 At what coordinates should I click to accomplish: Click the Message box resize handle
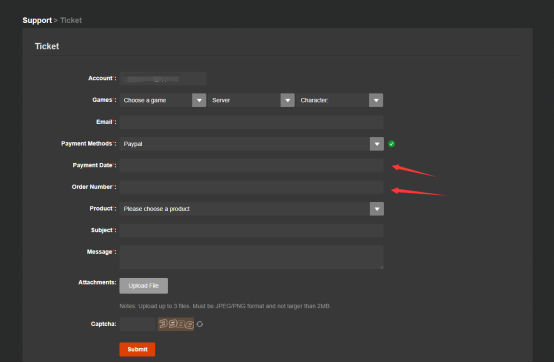point(381,267)
